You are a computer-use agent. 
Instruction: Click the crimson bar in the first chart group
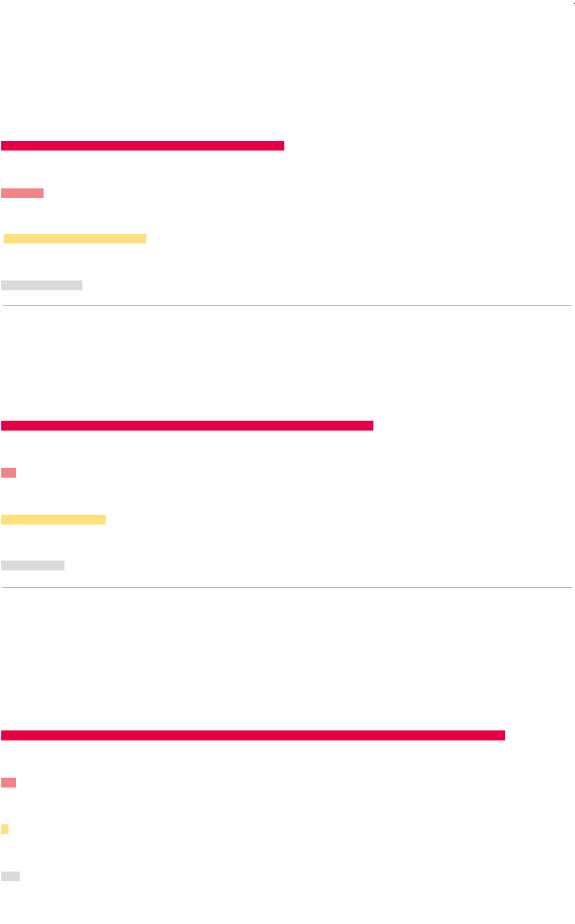pyautogui.click(x=143, y=146)
